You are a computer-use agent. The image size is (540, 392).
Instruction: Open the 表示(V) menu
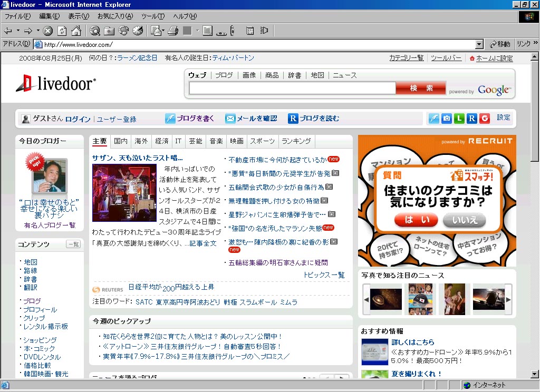pyautogui.click(x=79, y=16)
